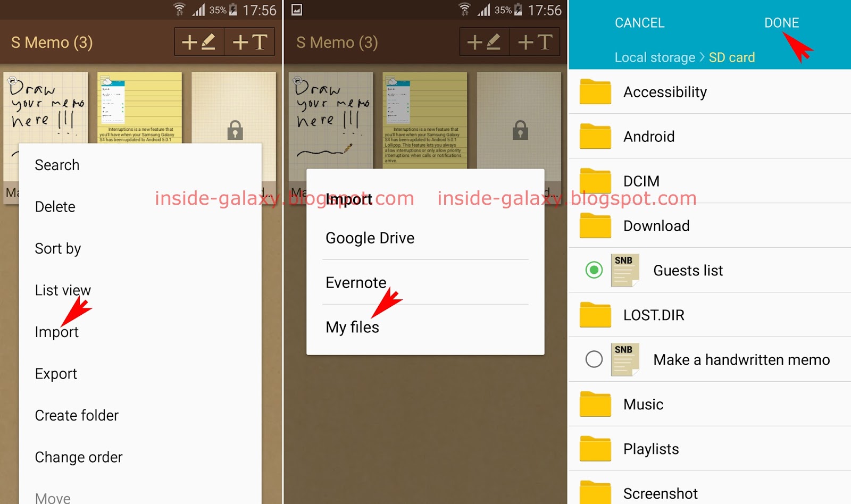
Task: Tap the new text memo icon in left screen
Action: [x=249, y=42]
